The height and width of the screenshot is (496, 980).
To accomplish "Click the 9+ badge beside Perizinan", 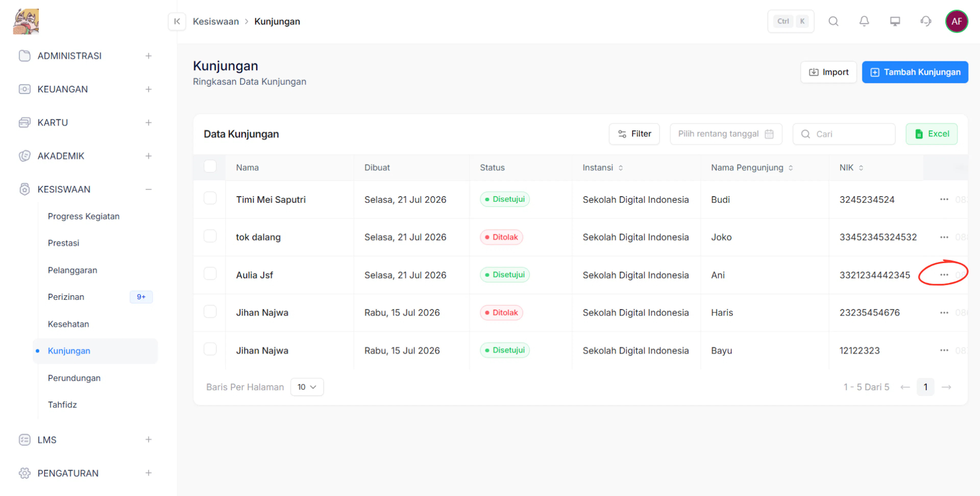I will [141, 297].
